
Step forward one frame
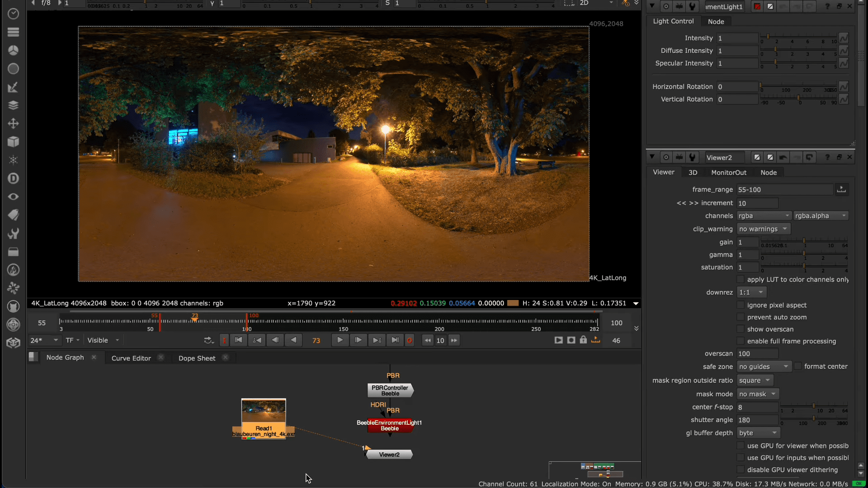click(x=358, y=340)
